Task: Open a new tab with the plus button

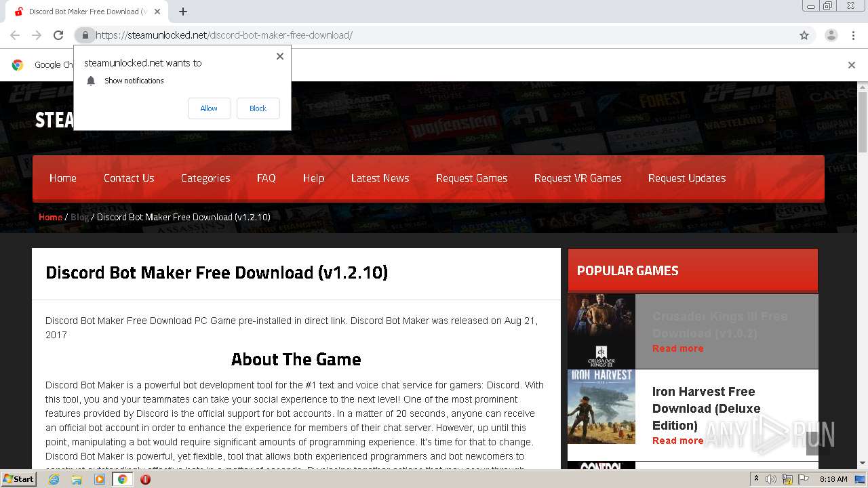Action: pyautogui.click(x=183, y=12)
